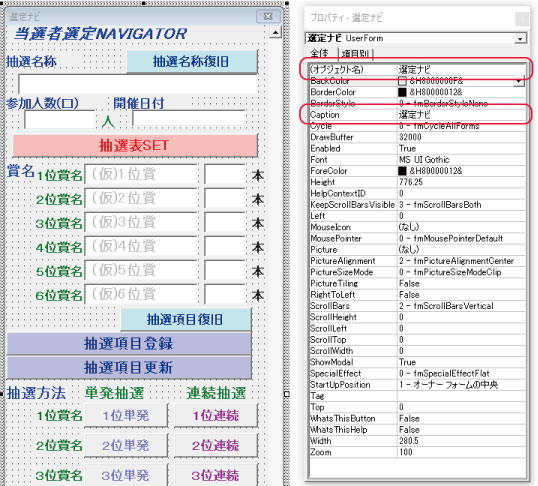
Task: Select the Caption property row
Action: [417, 115]
